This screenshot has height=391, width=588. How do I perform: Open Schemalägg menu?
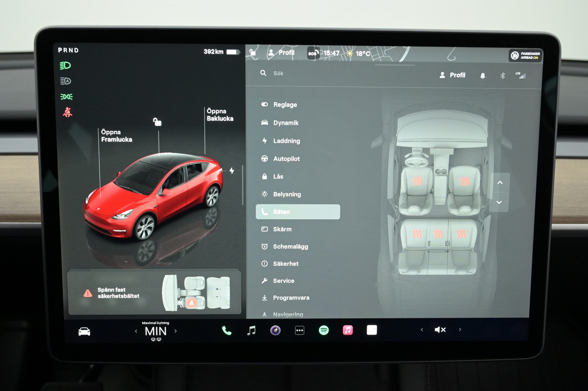pyautogui.click(x=284, y=246)
